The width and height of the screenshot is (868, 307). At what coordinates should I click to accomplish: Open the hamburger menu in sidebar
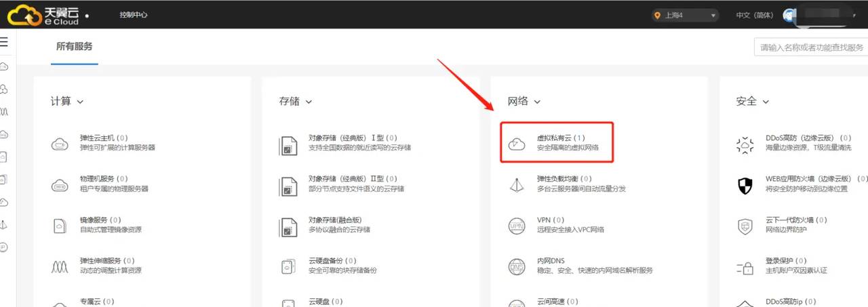(x=4, y=42)
